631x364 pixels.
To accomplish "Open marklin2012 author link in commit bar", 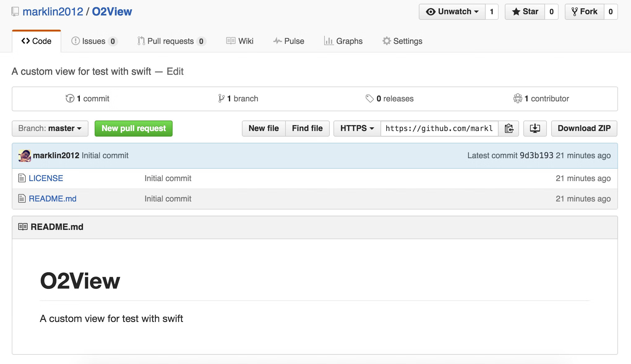I will 56,155.
